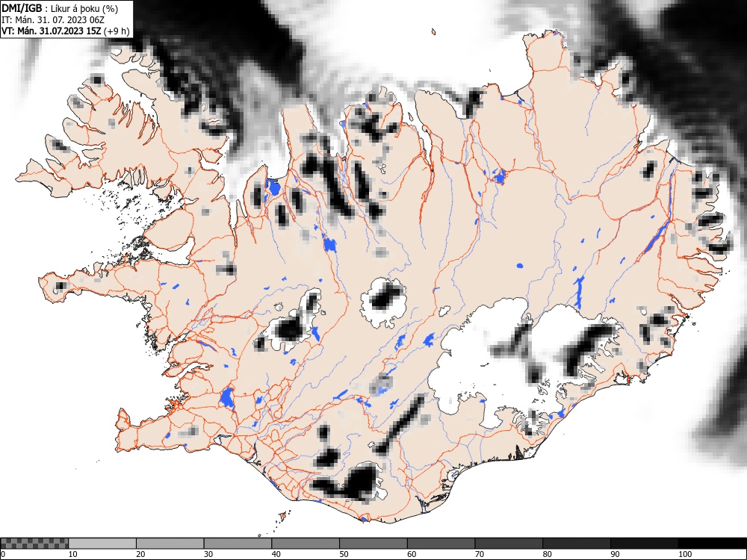This screenshot has width=747, height=560.
Task: Select the 10–20 percent legend swatch
Action: [x=102, y=544]
